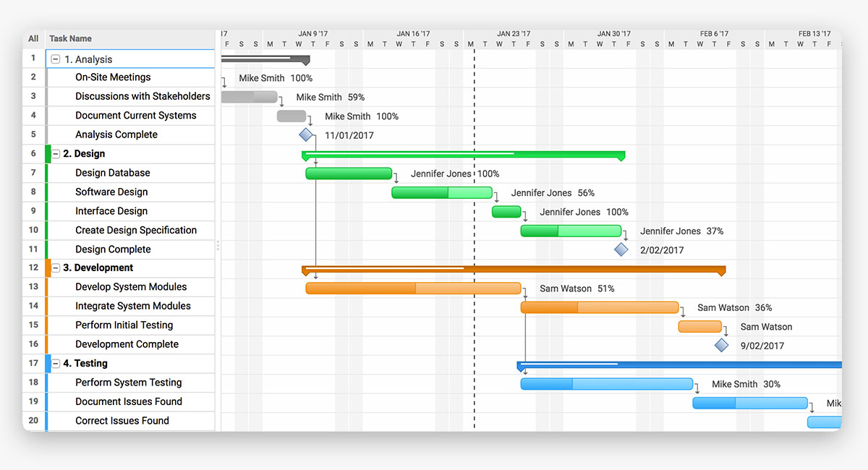Select the Create Design Specification bar

[571, 231]
